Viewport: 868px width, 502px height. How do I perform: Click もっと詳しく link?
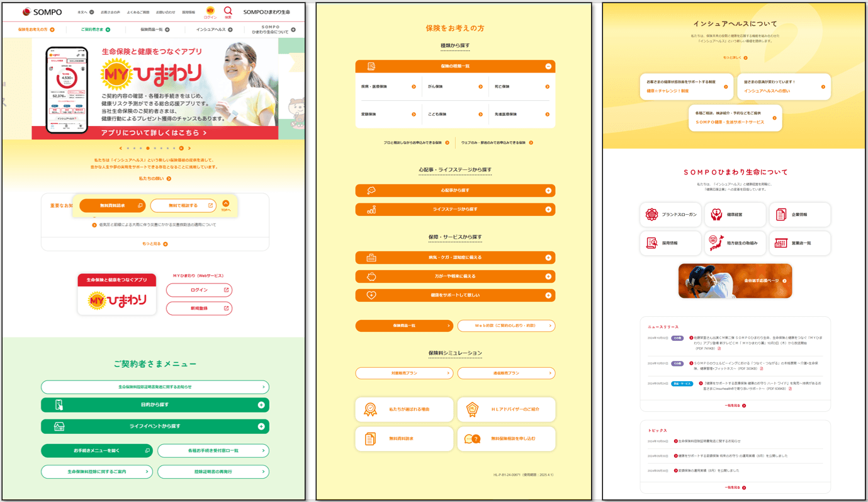point(735,57)
